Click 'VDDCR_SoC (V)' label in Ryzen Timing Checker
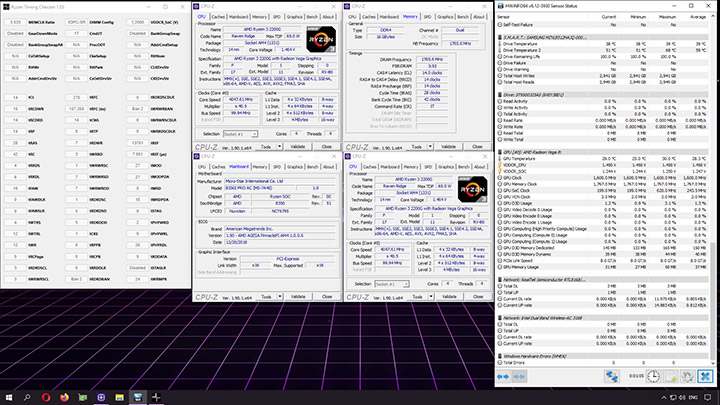The width and height of the screenshot is (720, 405). tap(164, 22)
